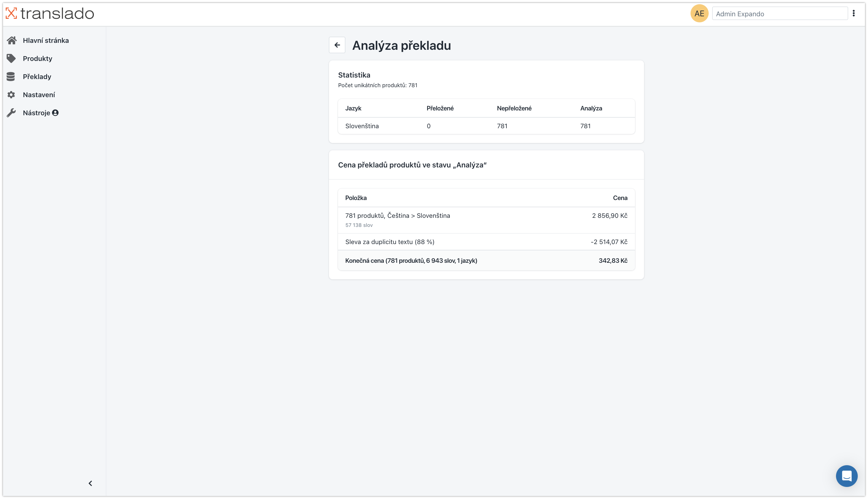Focus the Admin Expando field
Image resolution: width=868 pixels, height=499 pixels.
[x=780, y=14]
